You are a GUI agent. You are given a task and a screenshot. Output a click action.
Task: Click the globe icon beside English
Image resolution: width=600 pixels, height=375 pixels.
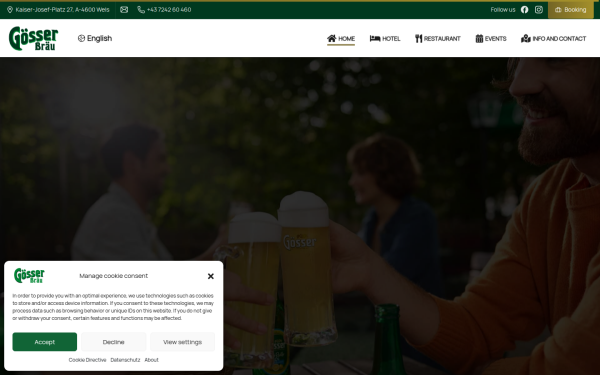(x=81, y=38)
